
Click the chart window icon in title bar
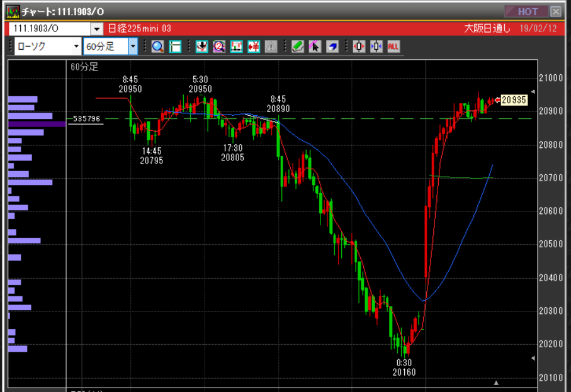pos(13,12)
